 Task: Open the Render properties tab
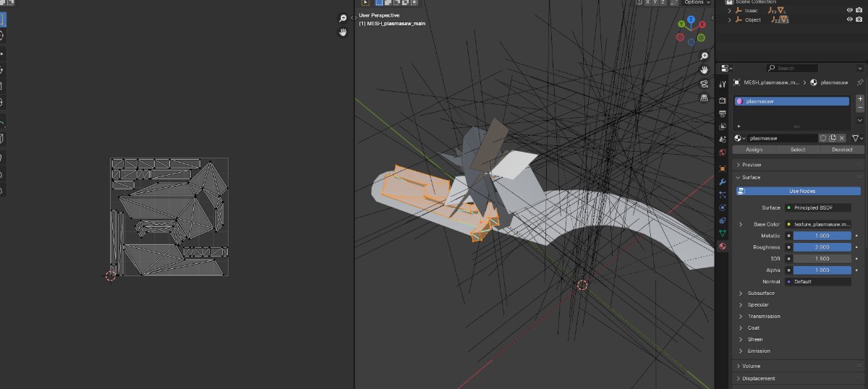pos(722,101)
